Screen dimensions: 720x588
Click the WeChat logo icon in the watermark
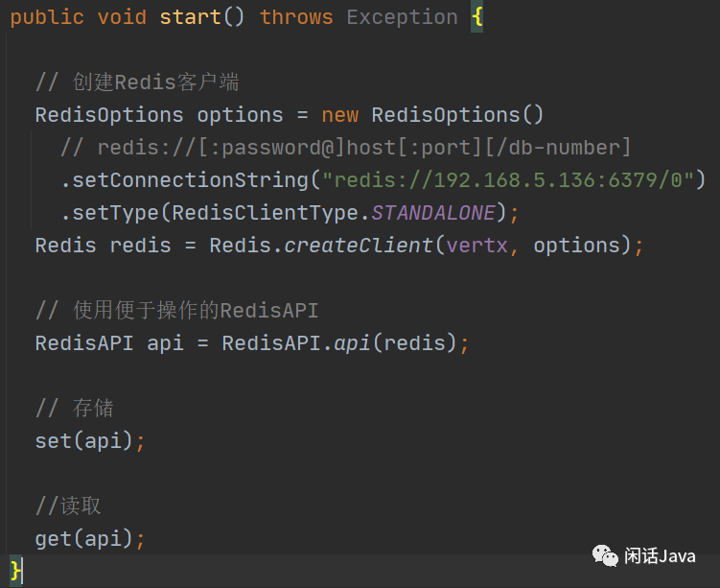pyautogui.click(x=604, y=554)
